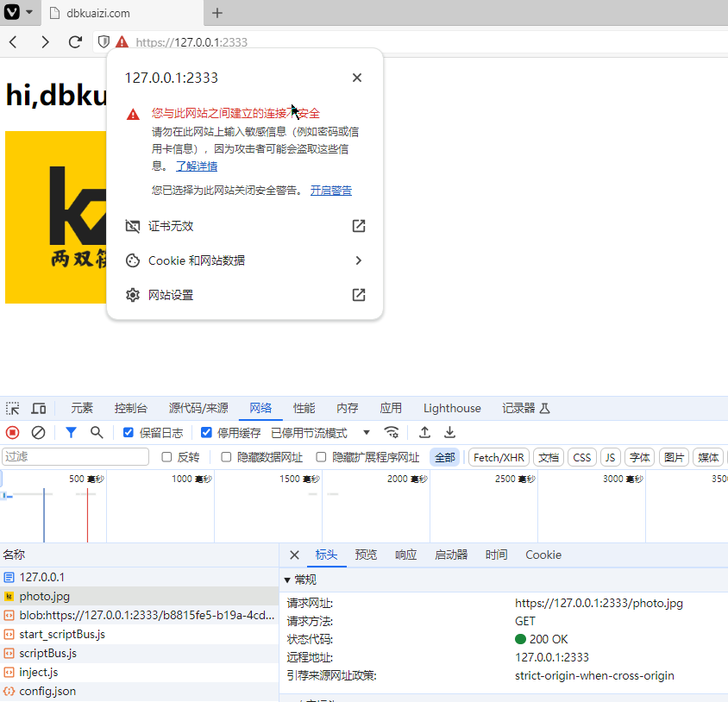The height and width of the screenshot is (702, 728).
Task: Export HAR file from network panel
Action: coord(449,432)
